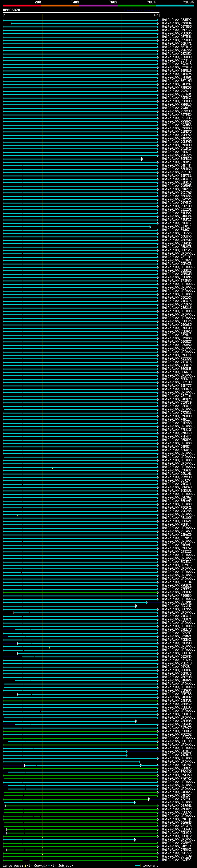Select the UniRef100_C5MA80 label
The image size is (197, 868).
[177, 690]
